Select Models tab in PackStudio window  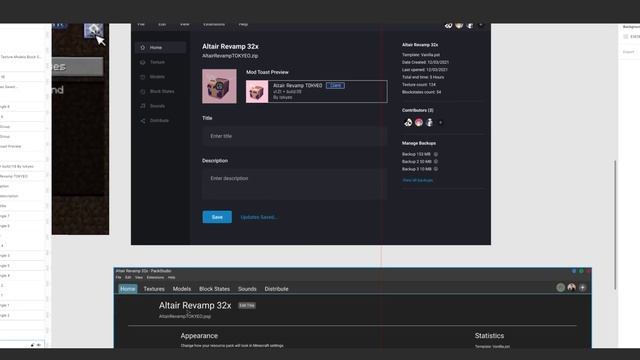[182, 289]
